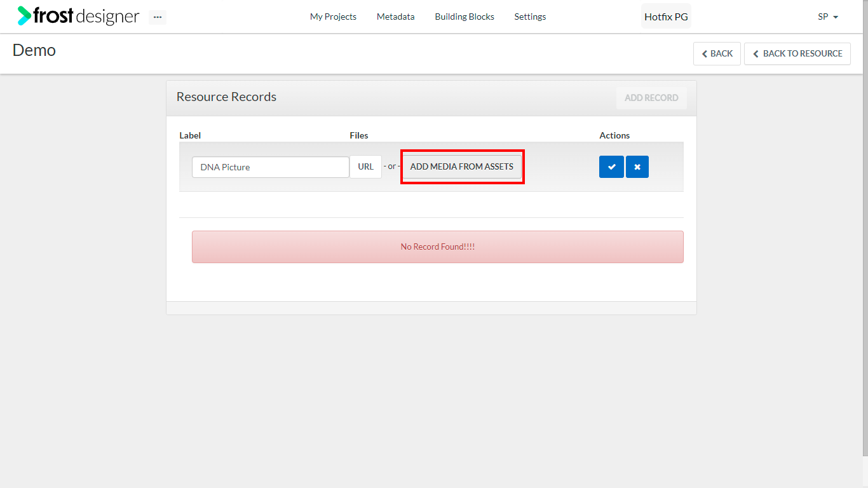This screenshot has height=488, width=868.
Task: Open Settings in top navigation
Action: 530,17
